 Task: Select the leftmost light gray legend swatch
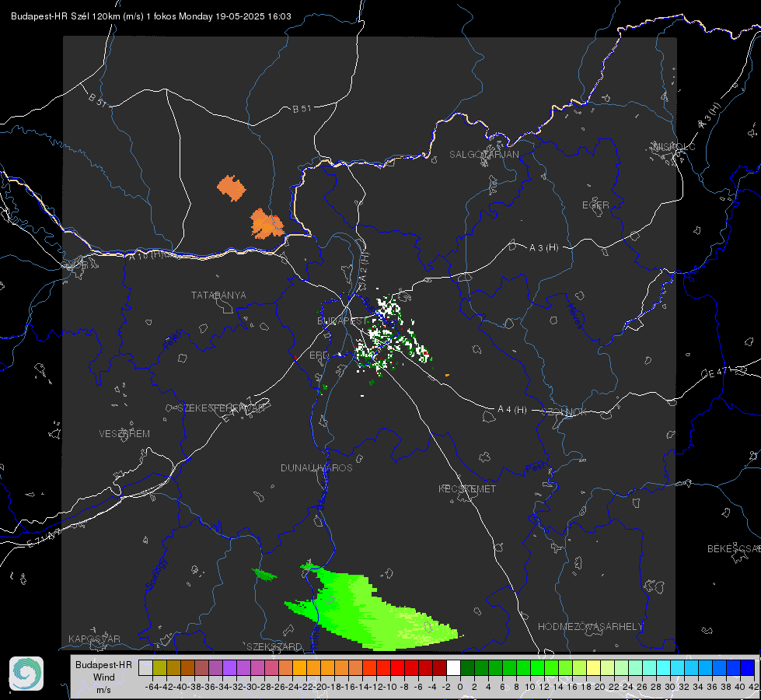pyautogui.click(x=145, y=667)
